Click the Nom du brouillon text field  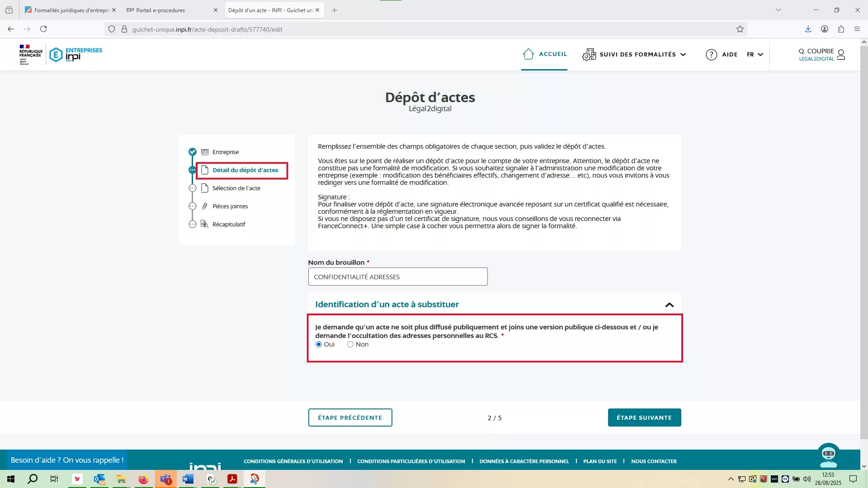(397, 277)
